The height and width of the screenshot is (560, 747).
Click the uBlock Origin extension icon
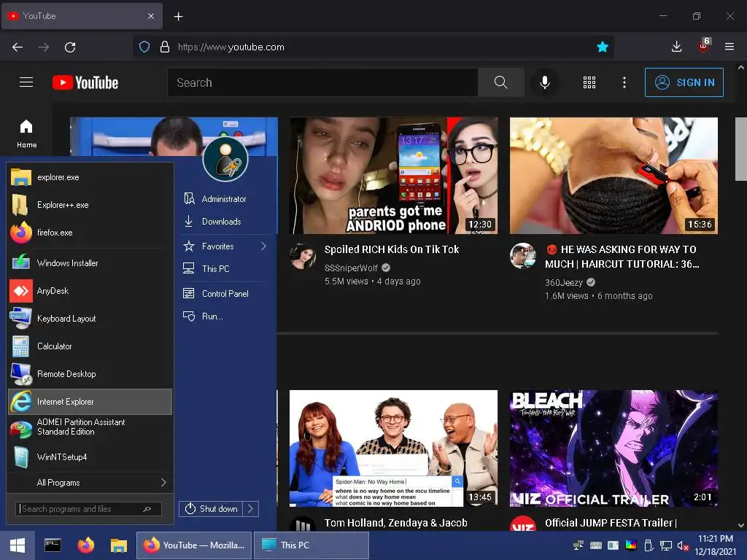[x=704, y=46]
